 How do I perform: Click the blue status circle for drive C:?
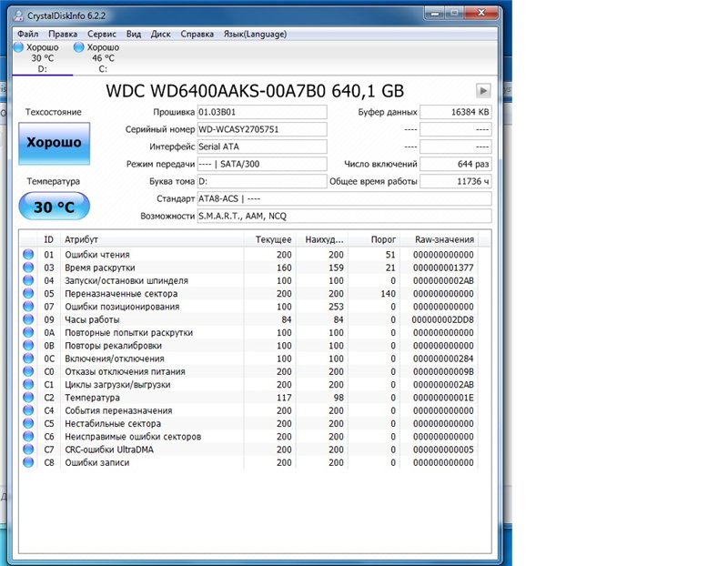click(79, 47)
